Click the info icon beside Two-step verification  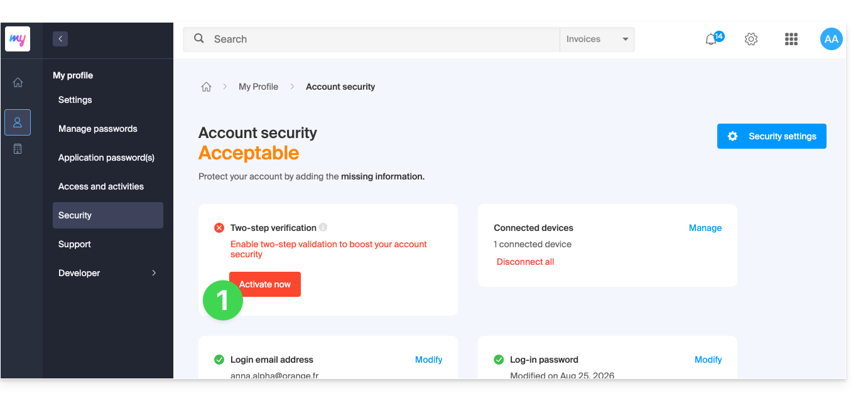coord(323,227)
